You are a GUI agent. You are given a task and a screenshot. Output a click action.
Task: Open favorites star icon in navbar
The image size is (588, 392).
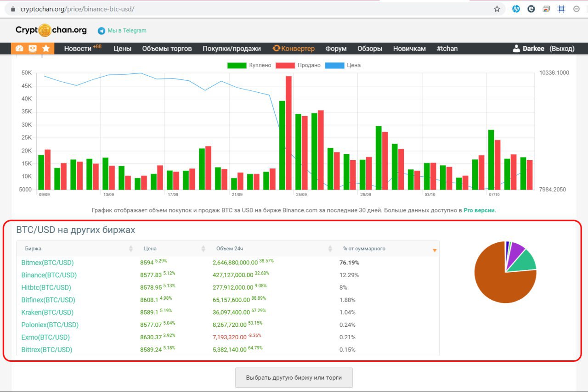tap(46, 48)
